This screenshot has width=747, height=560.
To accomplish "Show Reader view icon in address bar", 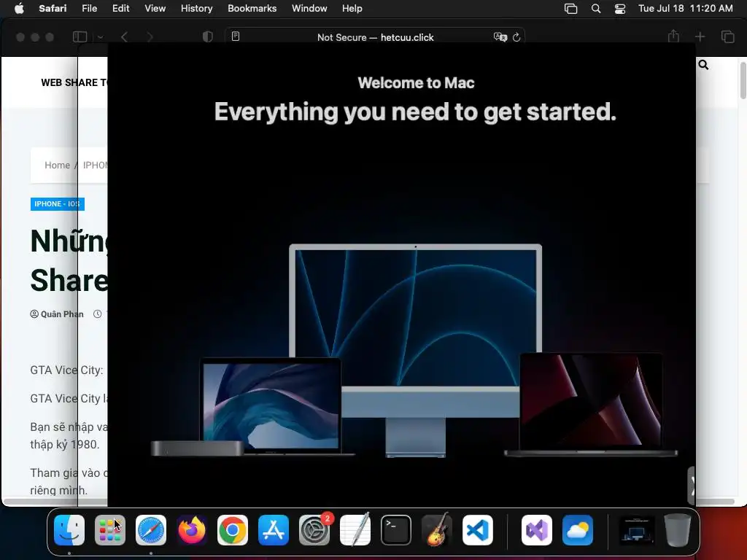I will pos(236,36).
